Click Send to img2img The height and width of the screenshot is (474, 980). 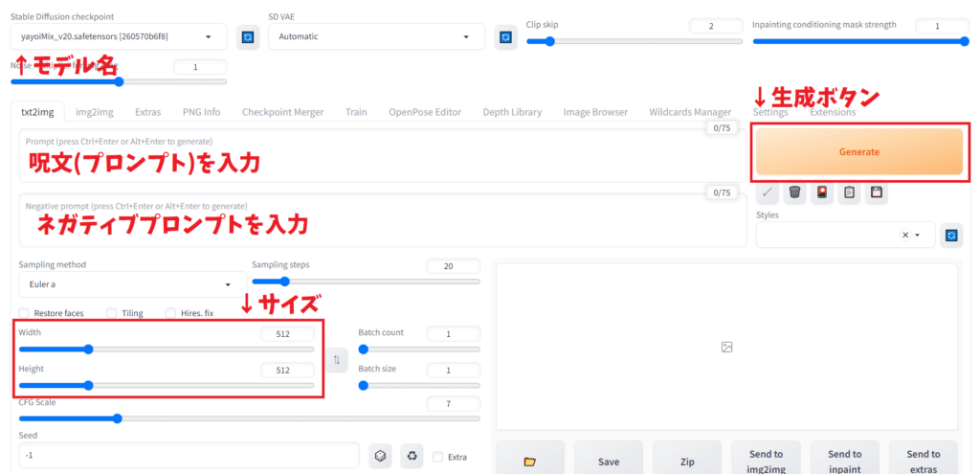767,462
